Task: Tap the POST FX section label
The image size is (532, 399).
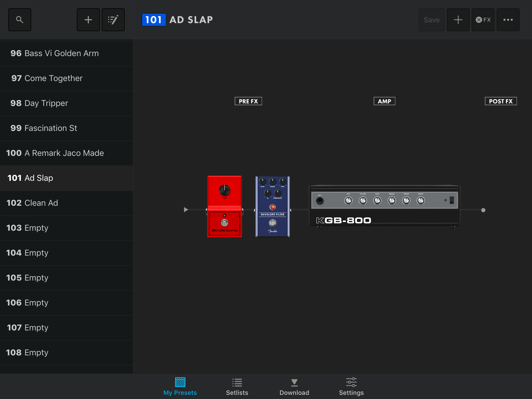Action: [x=501, y=101]
